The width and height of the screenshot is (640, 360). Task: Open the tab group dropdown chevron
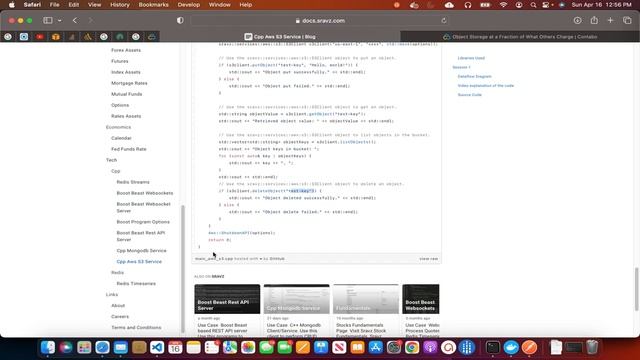tap(60, 20)
